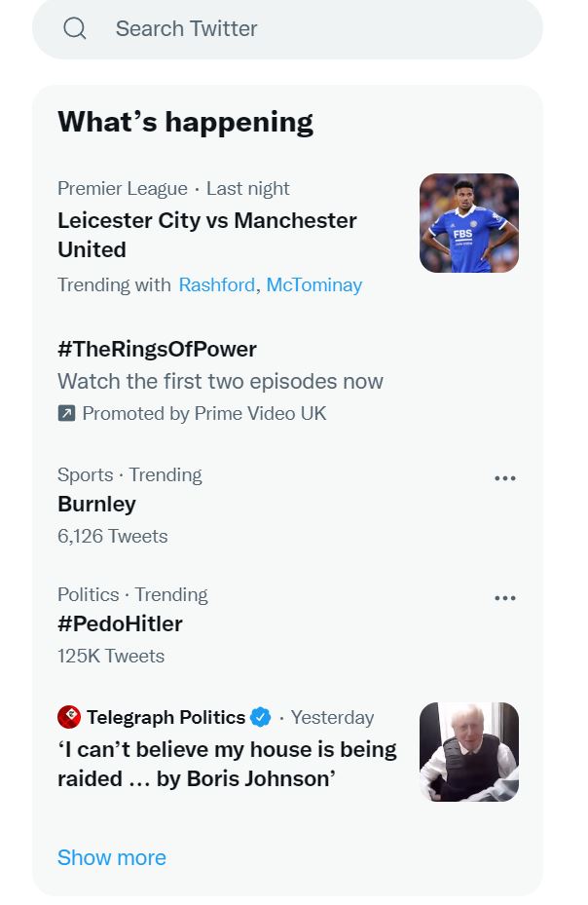Click the Telegraph Politics account name
Viewport: 588px width, 905px height.
coord(165,718)
